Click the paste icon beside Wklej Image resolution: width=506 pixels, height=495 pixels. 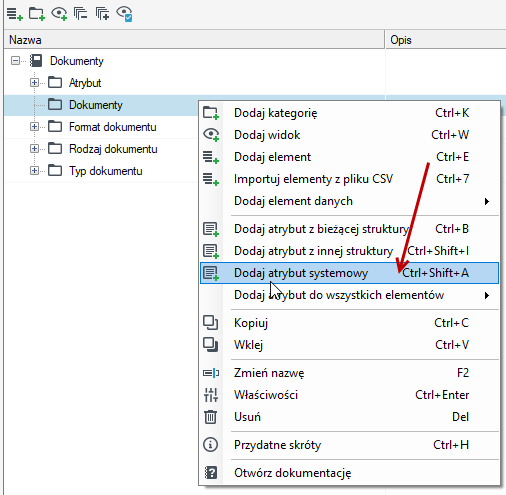coord(210,345)
